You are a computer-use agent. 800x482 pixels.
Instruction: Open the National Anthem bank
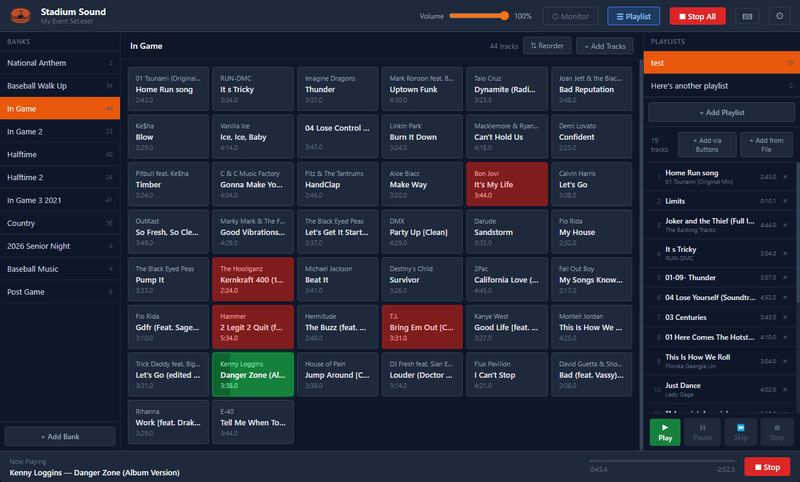point(60,63)
